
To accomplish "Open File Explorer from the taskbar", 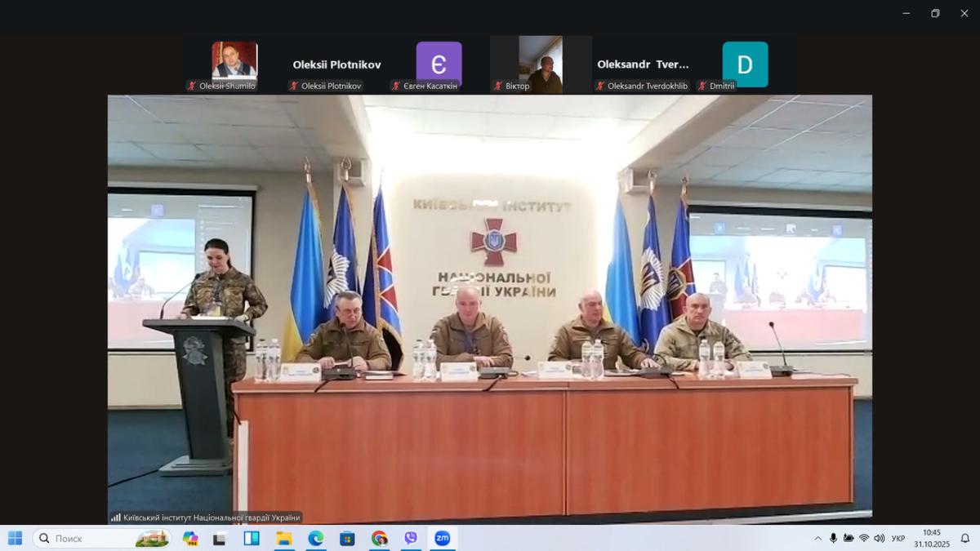I will (283, 538).
